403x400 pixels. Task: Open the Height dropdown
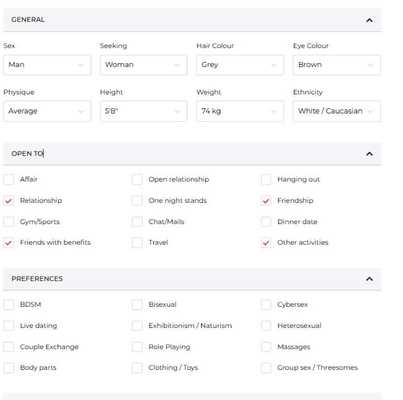[144, 111]
